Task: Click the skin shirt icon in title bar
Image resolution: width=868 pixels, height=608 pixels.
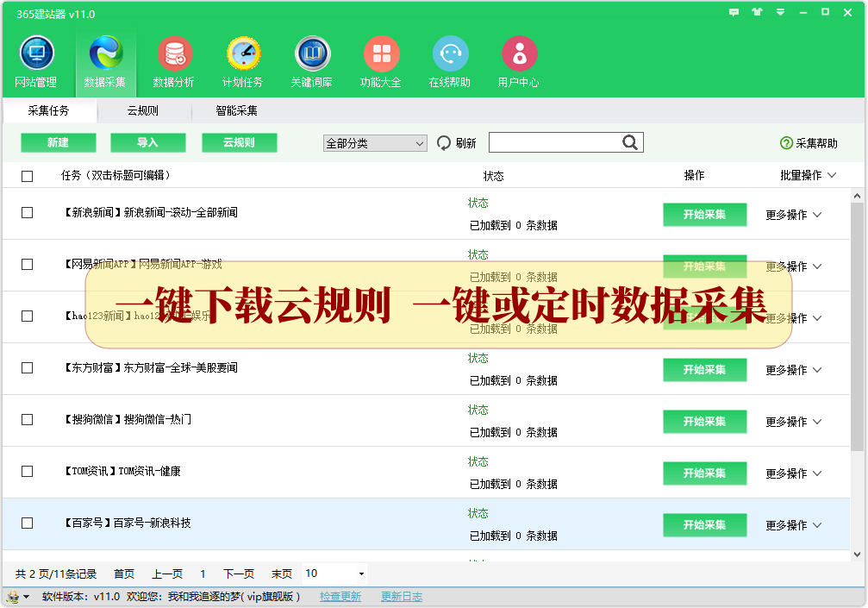Action: coord(757,12)
